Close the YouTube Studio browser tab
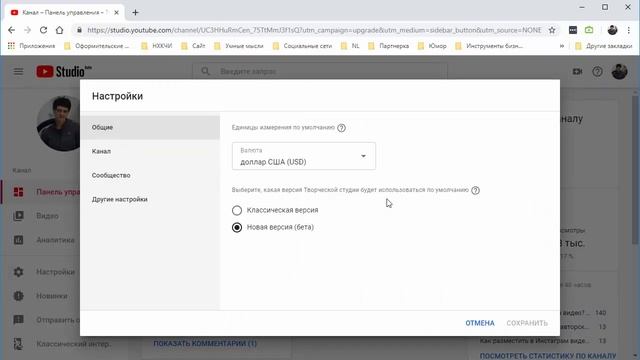The image size is (640, 360). tap(116, 13)
